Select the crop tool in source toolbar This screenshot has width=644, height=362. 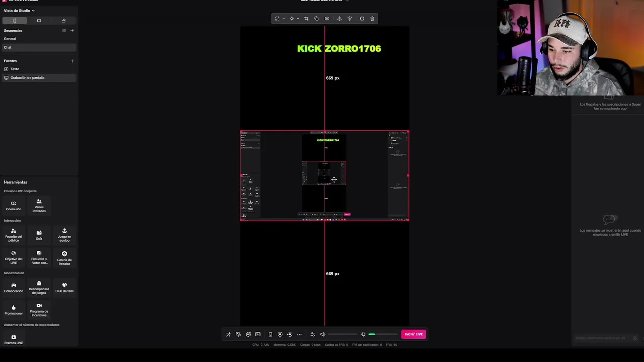point(306,19)
